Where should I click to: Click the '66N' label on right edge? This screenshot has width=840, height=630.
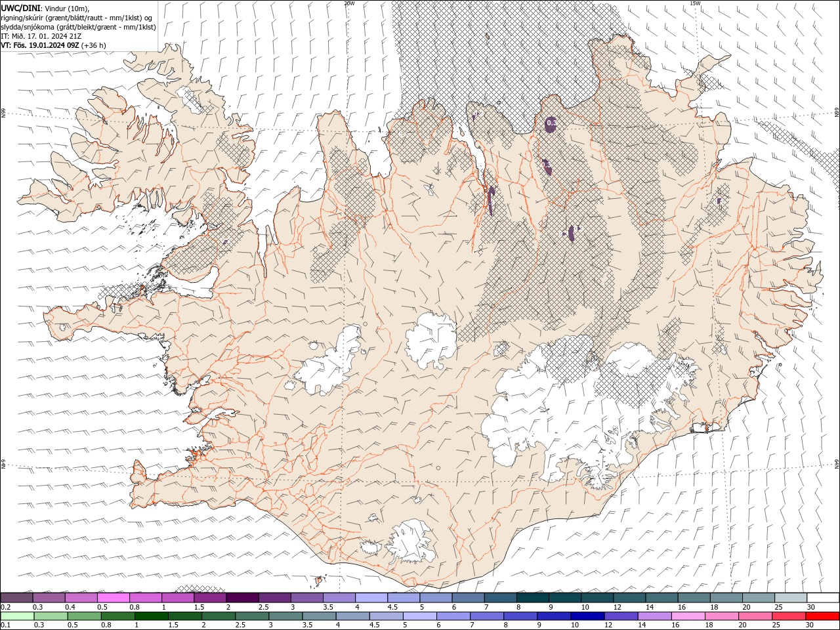coord(837,113)
